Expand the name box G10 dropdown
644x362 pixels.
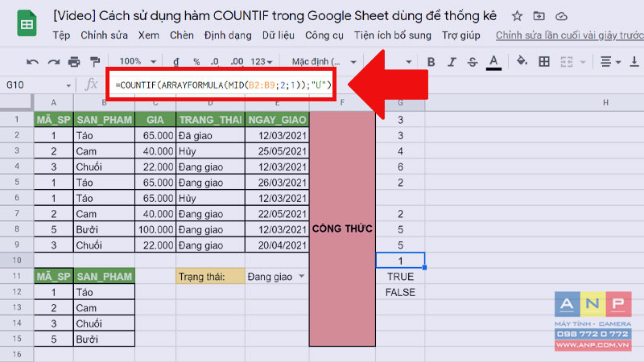tap(68, 85)
